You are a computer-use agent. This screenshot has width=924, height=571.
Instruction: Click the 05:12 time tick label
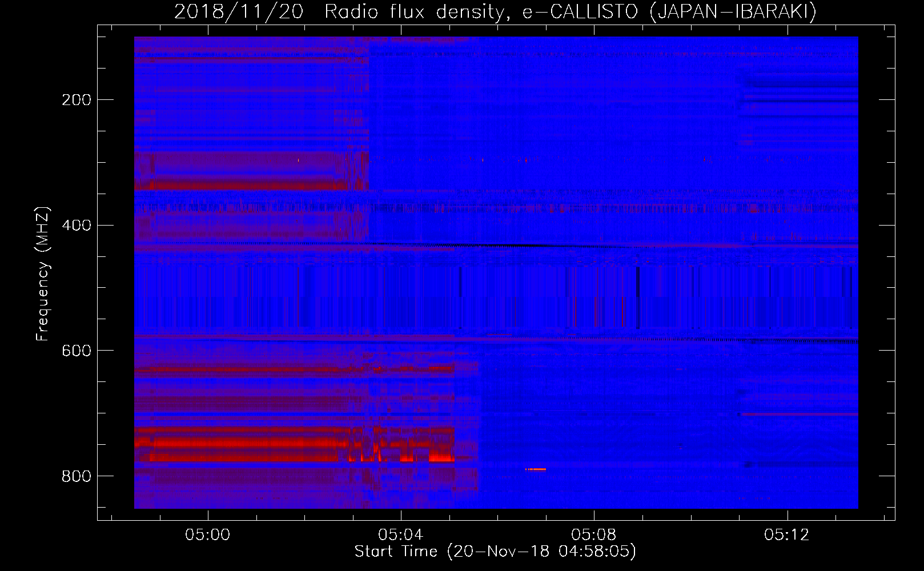pos(787,534)
